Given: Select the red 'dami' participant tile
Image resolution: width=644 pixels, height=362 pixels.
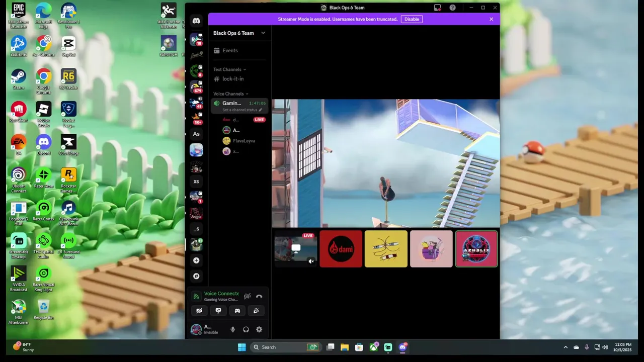Looking at the screenshot, I should tap(341, 249).
